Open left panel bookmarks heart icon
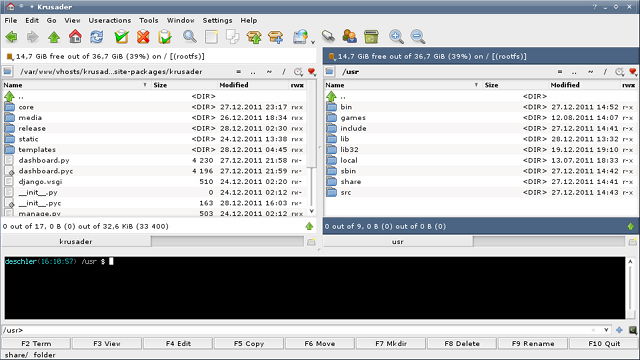This screenshot has height=360, width=640. [312, 72]
